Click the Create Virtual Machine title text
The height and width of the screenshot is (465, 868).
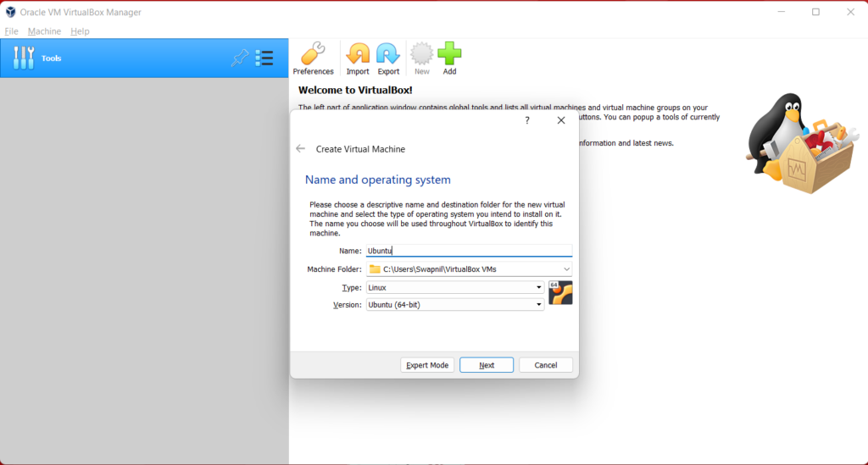coord(360,149)
